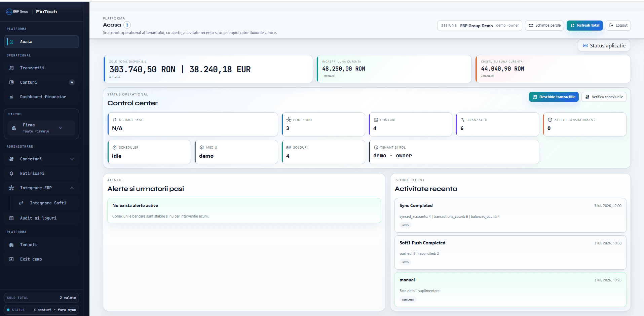
Task: Click the help question mark icon beside Acasa
Action: (x=127, y=25)
